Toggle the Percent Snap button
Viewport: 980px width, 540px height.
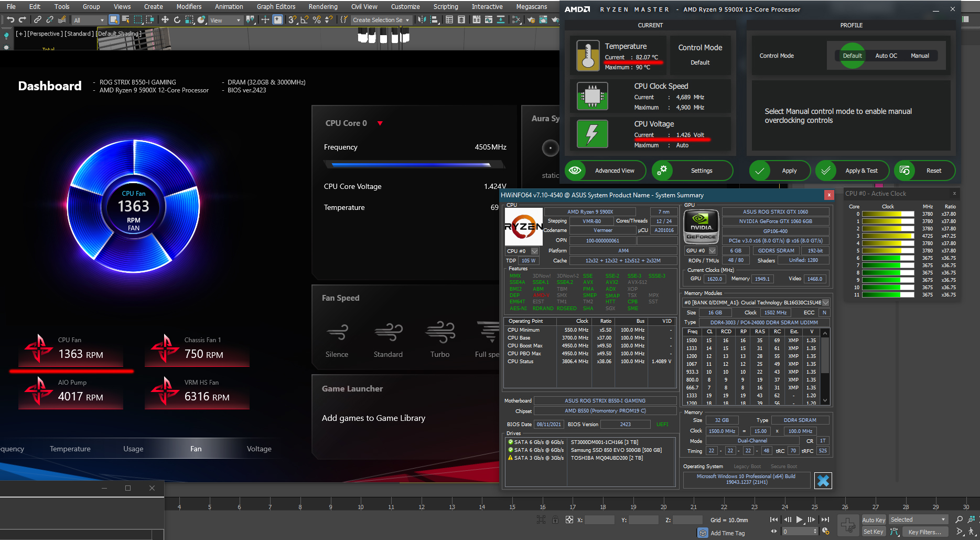pos(317,20)
